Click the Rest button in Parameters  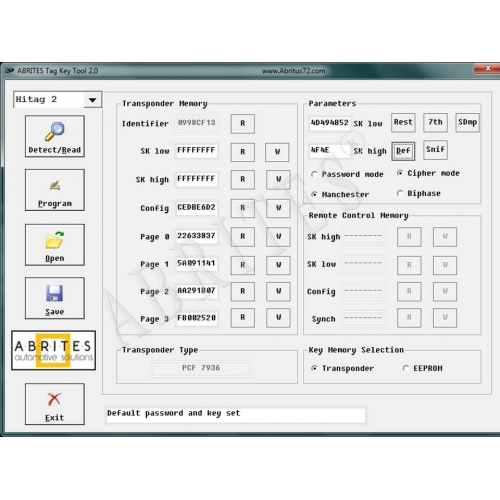point(403,123)
